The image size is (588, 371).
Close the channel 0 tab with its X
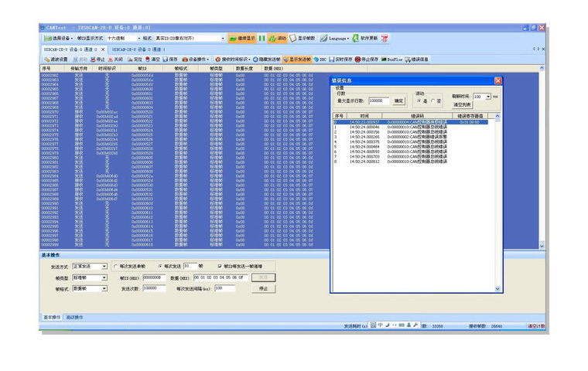point(103,49)
